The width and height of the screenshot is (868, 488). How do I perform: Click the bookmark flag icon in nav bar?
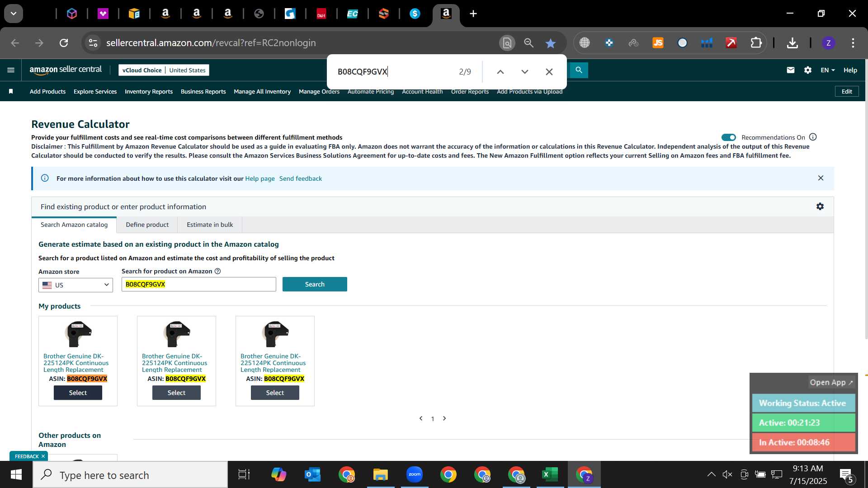11,91
